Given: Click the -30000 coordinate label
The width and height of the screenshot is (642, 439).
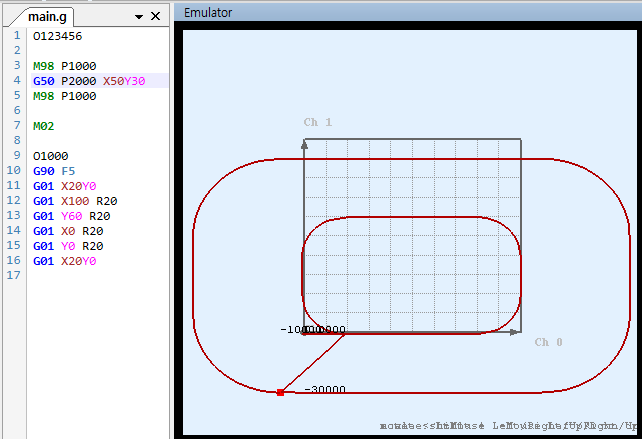Looking at the screenshot, I should click(325, 389).
